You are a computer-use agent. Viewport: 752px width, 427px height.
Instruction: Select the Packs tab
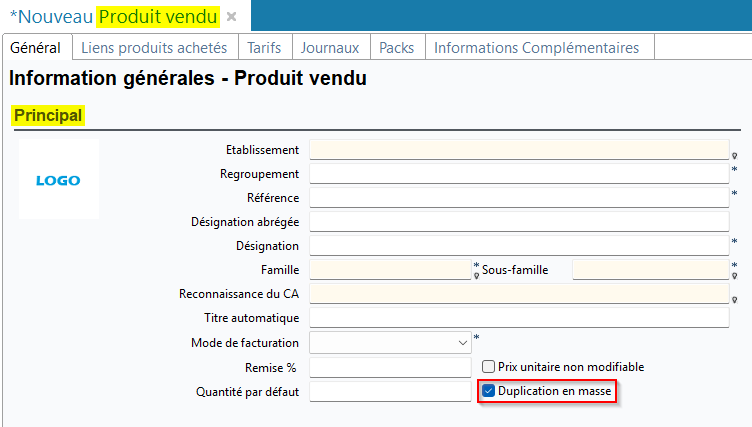point(397,47)
